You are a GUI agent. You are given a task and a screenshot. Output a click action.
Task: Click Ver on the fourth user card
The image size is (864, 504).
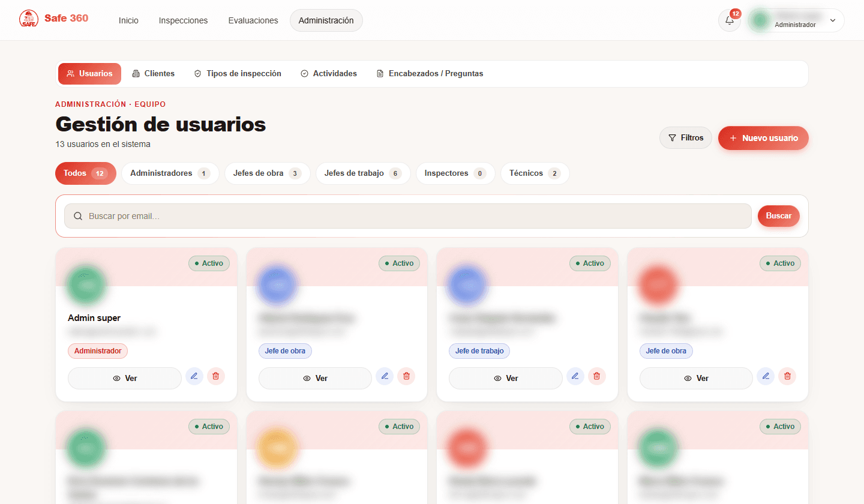pyautogui.click(x=696, y=379)
